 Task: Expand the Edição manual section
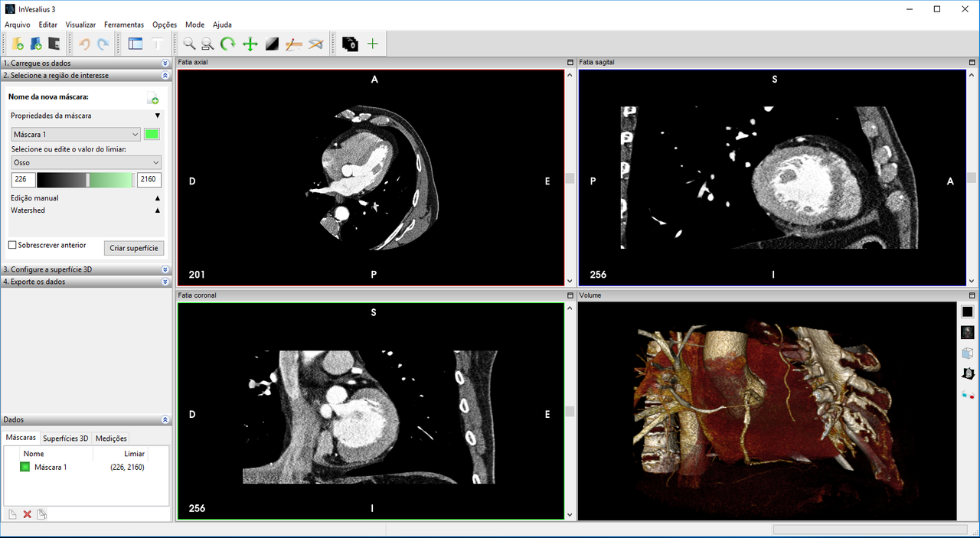tap(158, 198)
